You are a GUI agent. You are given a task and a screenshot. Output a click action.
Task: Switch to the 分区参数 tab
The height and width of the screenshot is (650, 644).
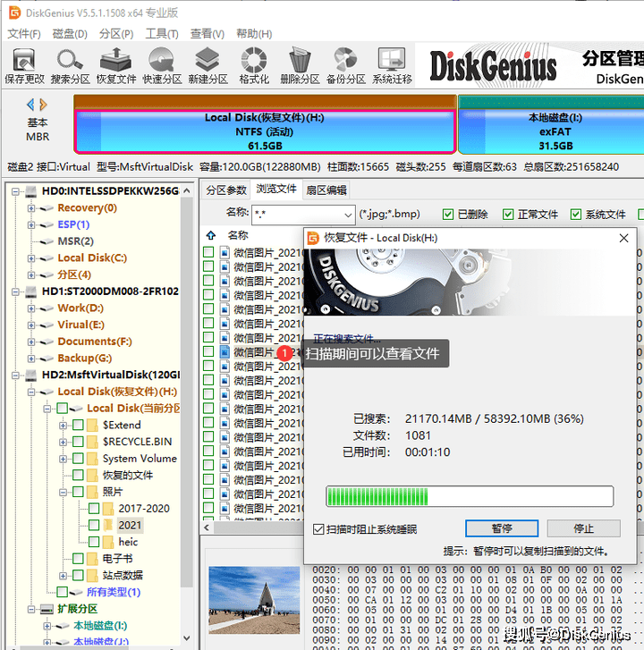point(226,190)
